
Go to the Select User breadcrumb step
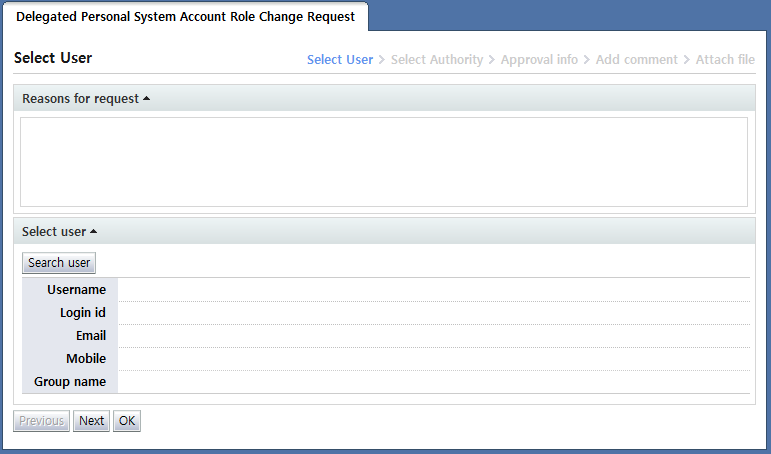[x=339, y=60]
